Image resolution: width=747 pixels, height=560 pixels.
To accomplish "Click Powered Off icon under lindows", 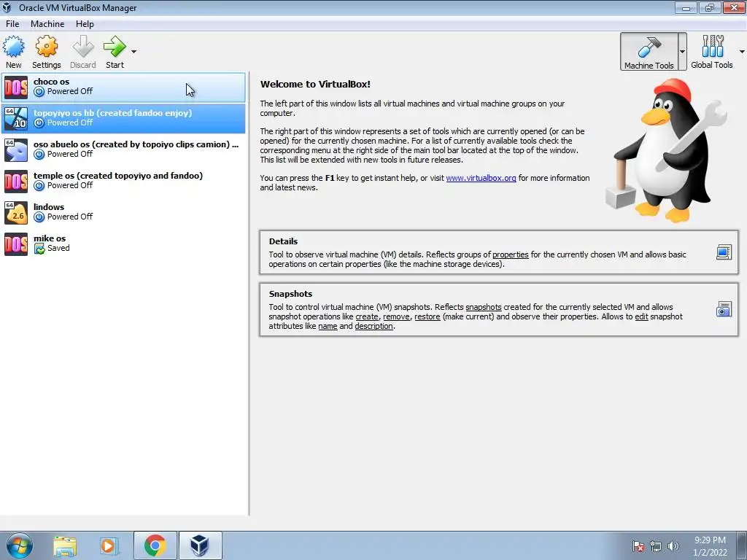I will click(x=39, y=217).
